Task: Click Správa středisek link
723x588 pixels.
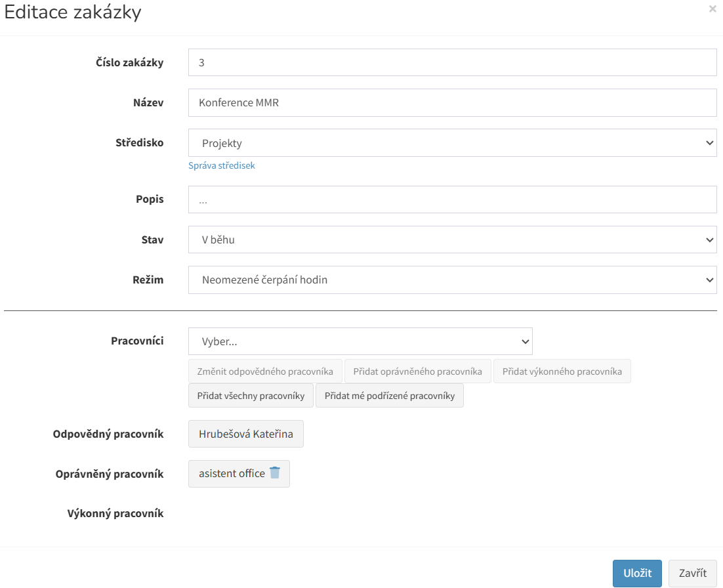Action: 222,166
